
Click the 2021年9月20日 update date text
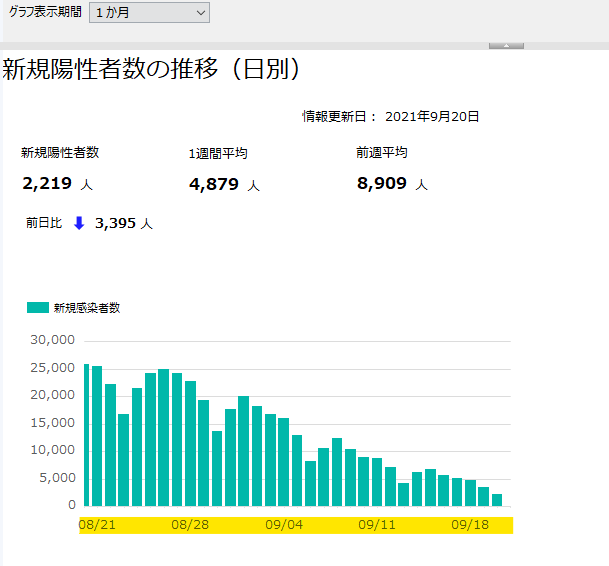coord(432,117)
